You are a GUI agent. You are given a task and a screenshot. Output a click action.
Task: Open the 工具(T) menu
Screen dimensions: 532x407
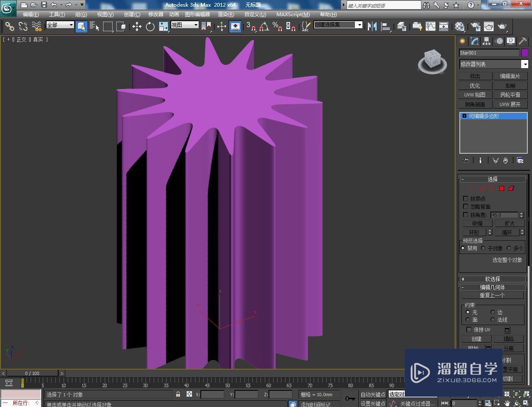coord(57,14)
